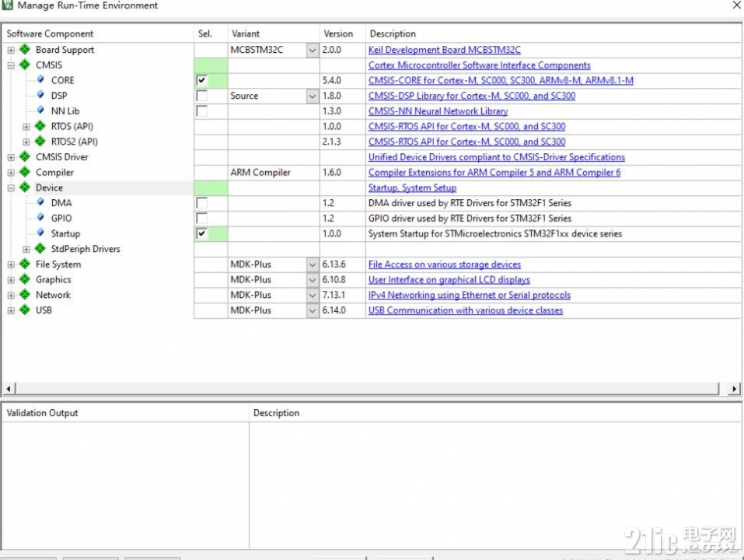The height and width of the screenshot is (560, 744).
Task: Expand the RTOS (API) node
Action: pos(26,127)
